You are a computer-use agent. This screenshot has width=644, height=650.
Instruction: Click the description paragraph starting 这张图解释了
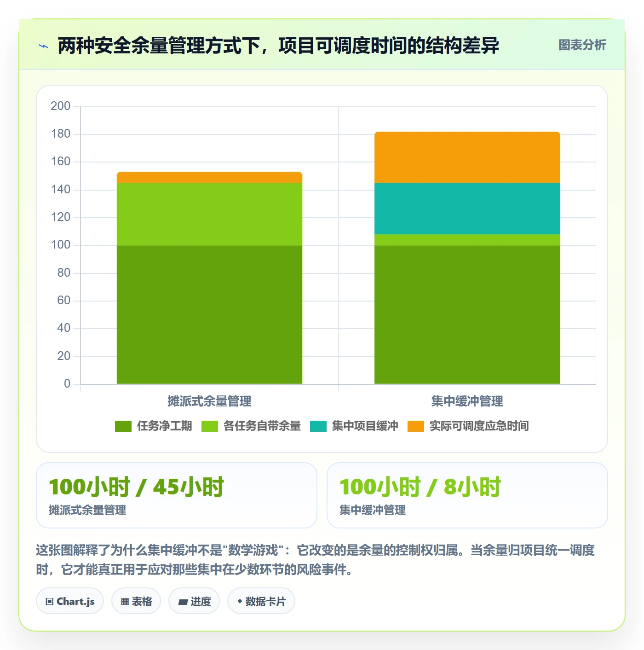point(316,560)
